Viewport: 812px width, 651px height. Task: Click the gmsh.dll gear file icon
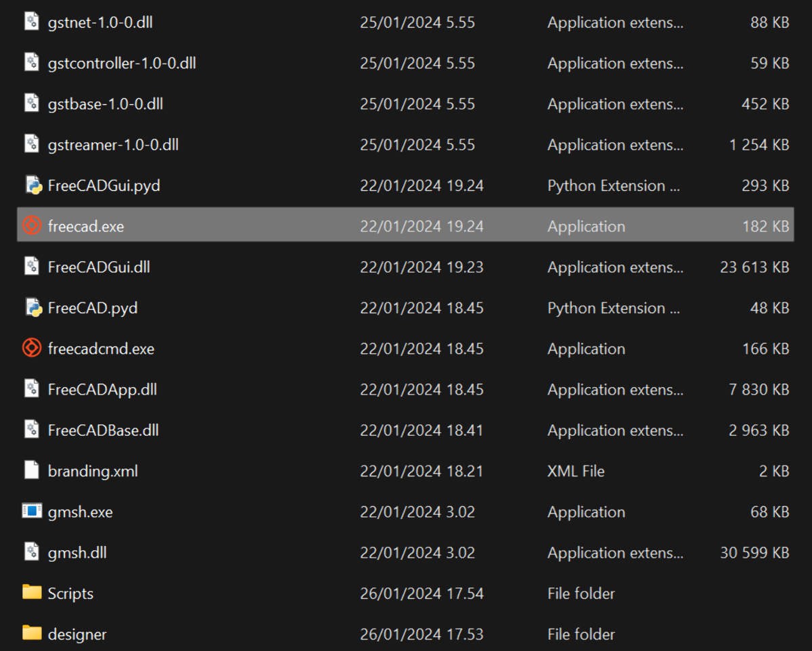(32, 552)
